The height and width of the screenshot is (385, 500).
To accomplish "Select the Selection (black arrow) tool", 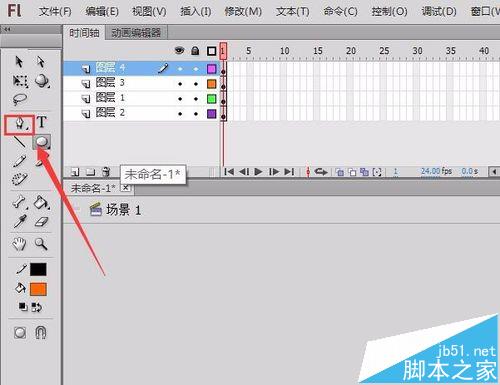I will (x=19, y=62).
